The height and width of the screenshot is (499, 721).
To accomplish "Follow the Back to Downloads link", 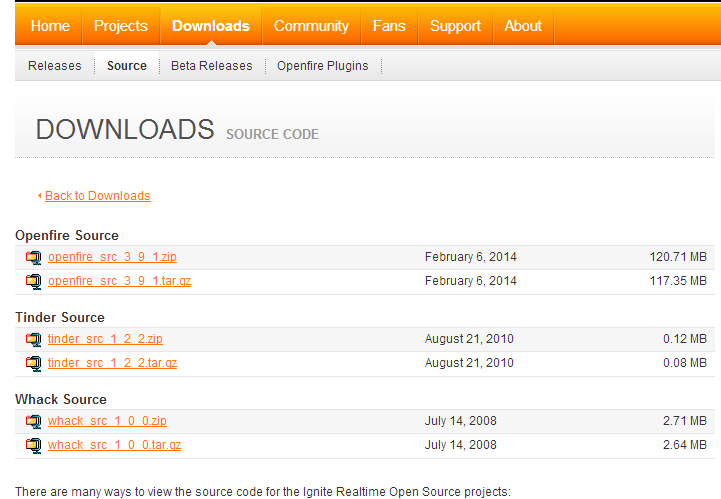I will click(x=97, y=196).
